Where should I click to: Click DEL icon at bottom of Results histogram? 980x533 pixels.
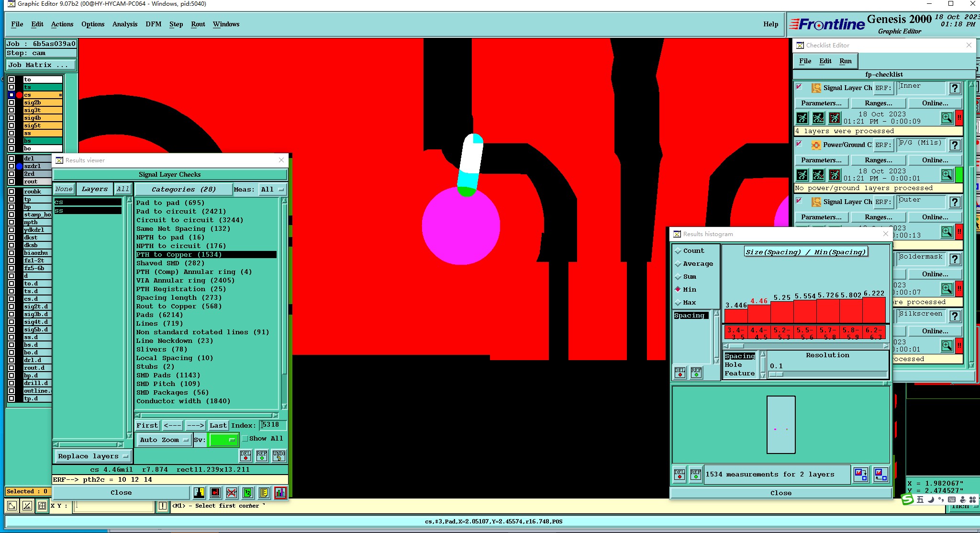pyautogui.click(x=679, y=474)
